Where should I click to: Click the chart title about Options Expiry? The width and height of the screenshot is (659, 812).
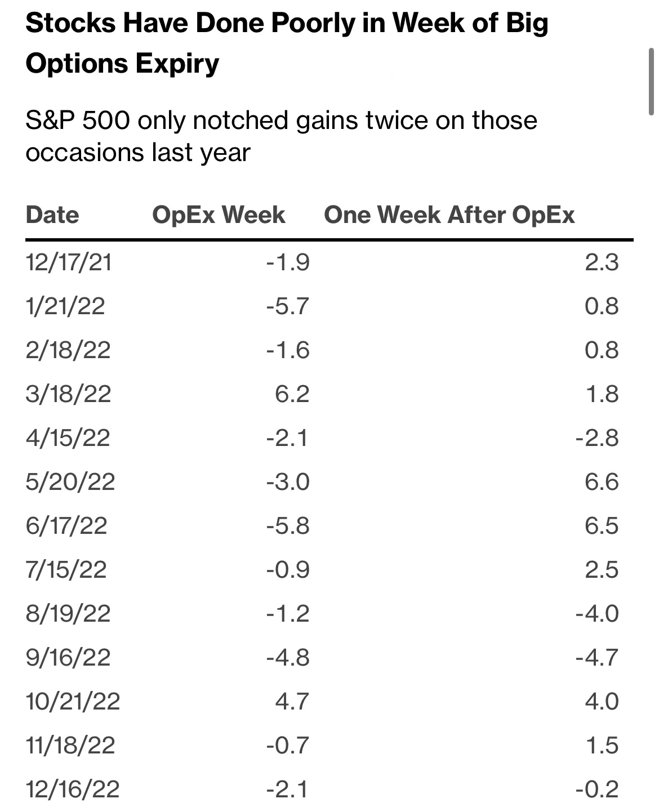pyautogui.click(x=287, y=43)
